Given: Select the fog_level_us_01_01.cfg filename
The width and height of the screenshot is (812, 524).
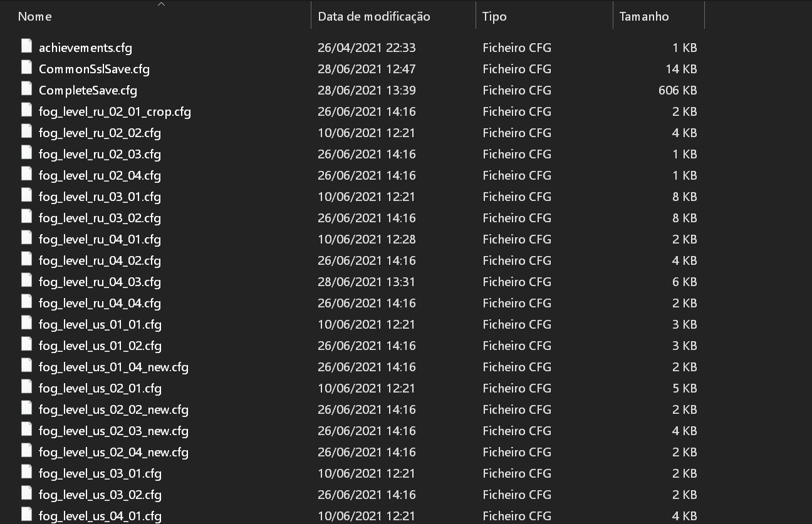Looking at the screenshot, I should pyautogui.click(x=100, y=324).
